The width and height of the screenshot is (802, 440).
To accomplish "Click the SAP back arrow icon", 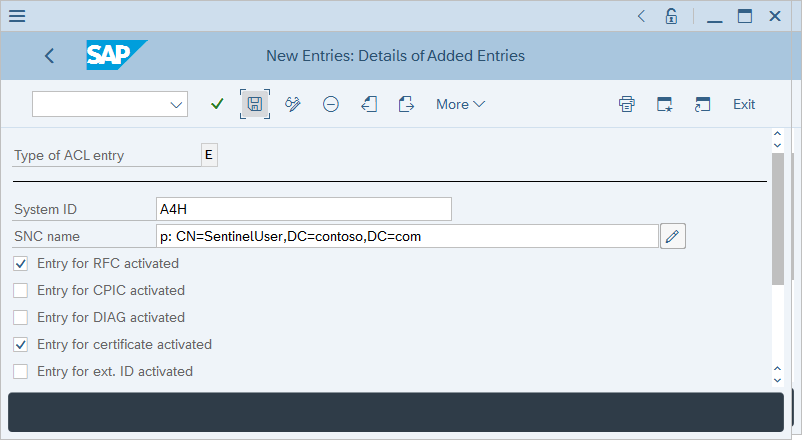I will click(x=50, y=56).
